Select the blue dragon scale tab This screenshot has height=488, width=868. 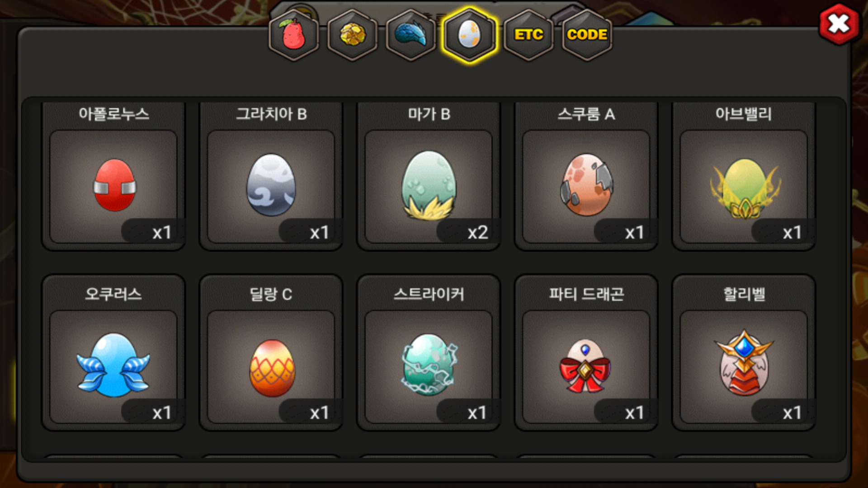411,35
